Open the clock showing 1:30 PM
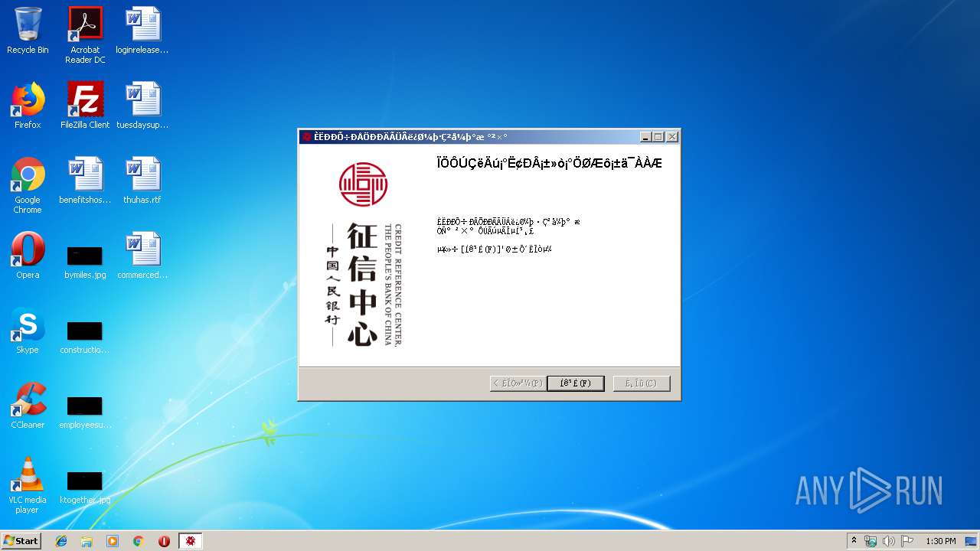The width and height of the screenshot is (980, 551). click(x=940, y=541)
